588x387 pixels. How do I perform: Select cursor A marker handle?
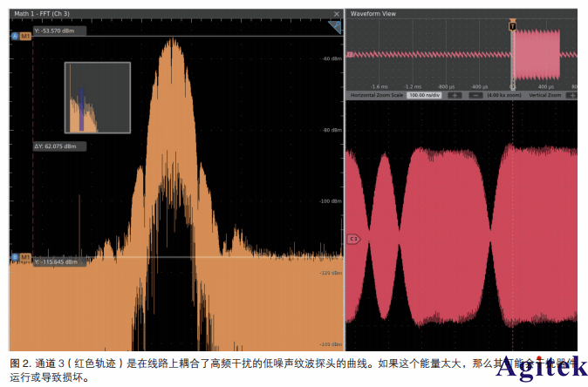click(x=14, y=35)
